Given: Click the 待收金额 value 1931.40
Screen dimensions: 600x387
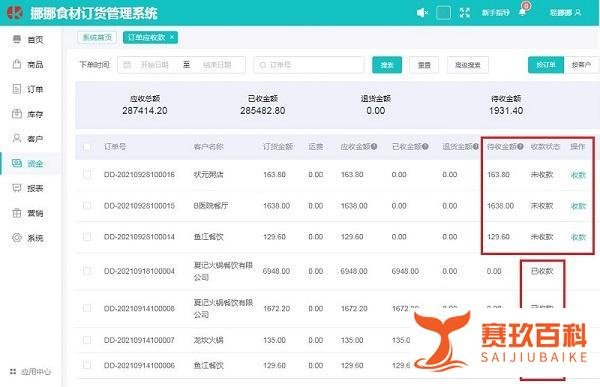Looking at the screenshot, I should click(x=506, y=111).
